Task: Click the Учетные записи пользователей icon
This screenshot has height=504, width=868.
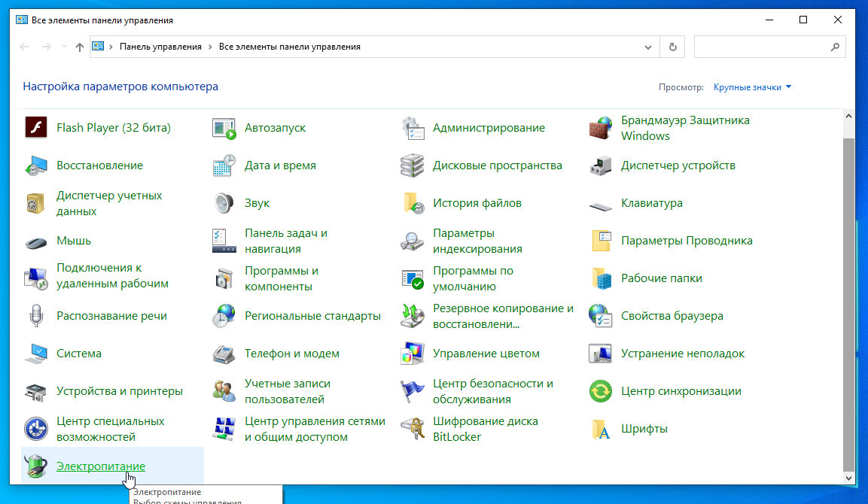Action: pos(224,391)
